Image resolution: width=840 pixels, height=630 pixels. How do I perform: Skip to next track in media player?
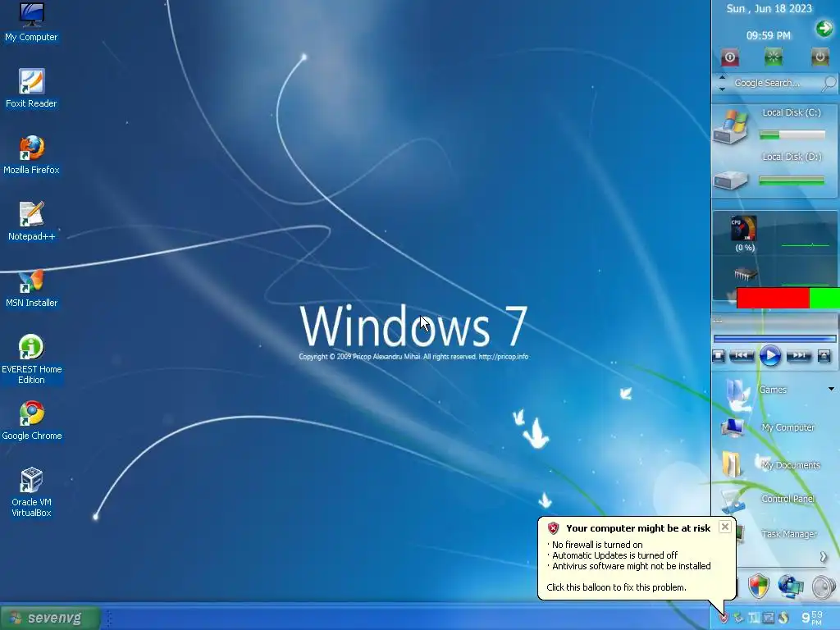pyautogui.click(x=799, y=355)
